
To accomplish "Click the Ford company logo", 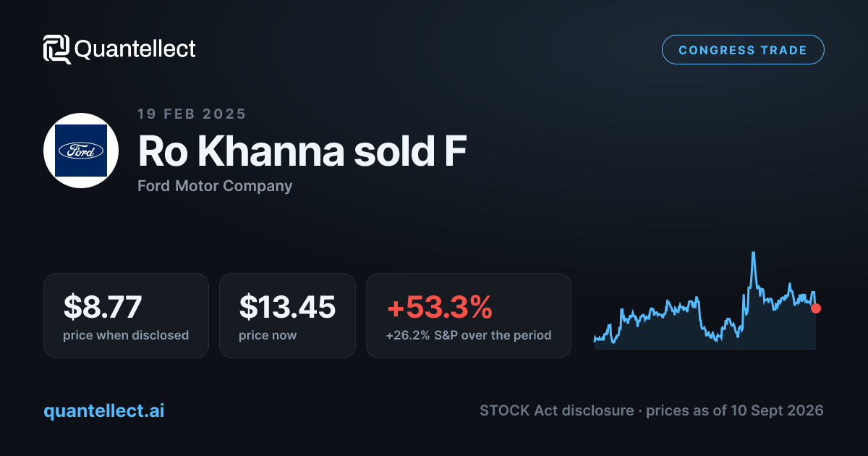I will click(81, 151).
